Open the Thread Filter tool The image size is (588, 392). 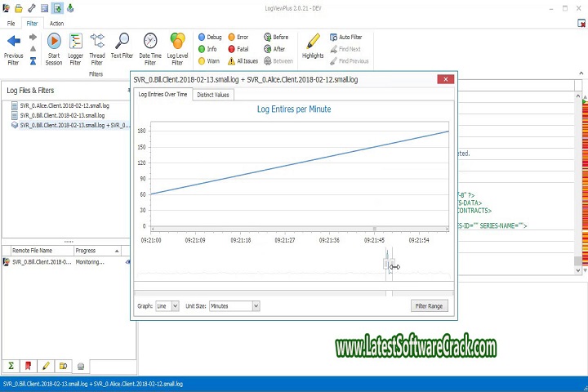[x=97, y=42]
